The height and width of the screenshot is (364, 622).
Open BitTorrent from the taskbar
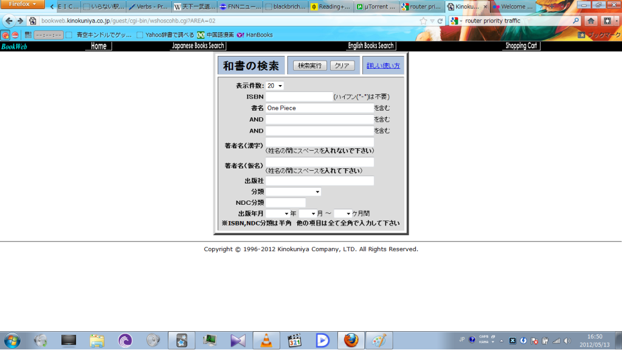tap(125, 340)
